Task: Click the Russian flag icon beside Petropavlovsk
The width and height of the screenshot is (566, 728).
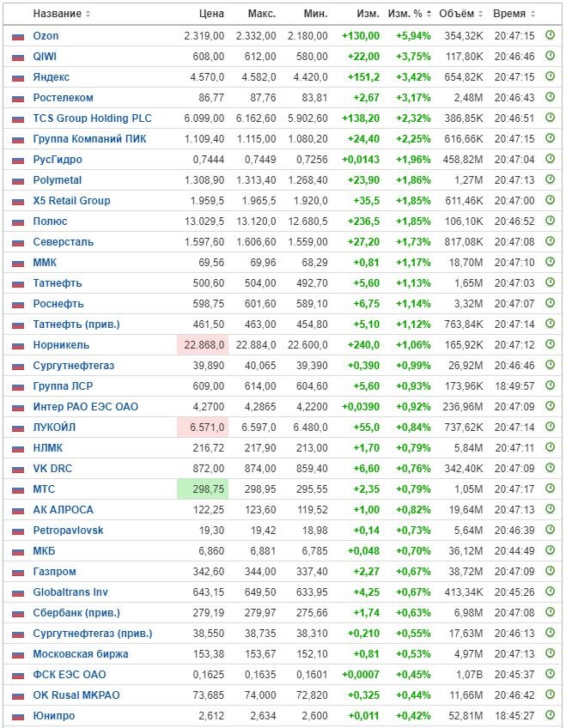Action: point(18,531)
